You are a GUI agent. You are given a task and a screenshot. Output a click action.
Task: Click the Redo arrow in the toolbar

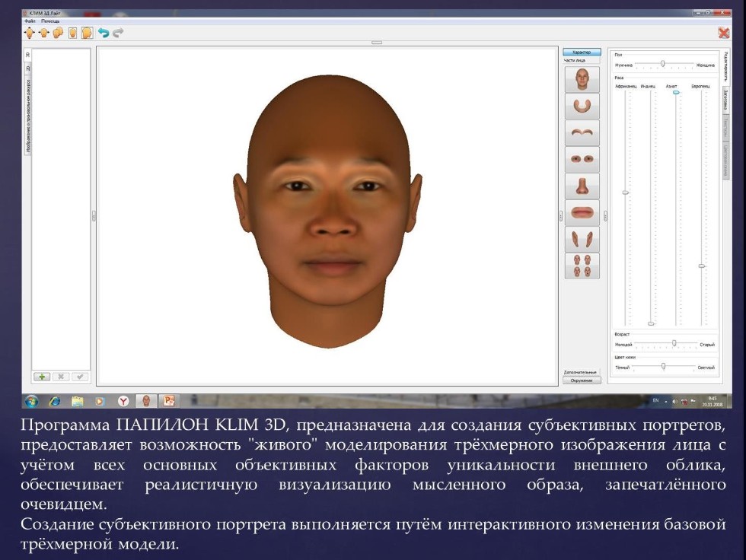tap(119, 33)
